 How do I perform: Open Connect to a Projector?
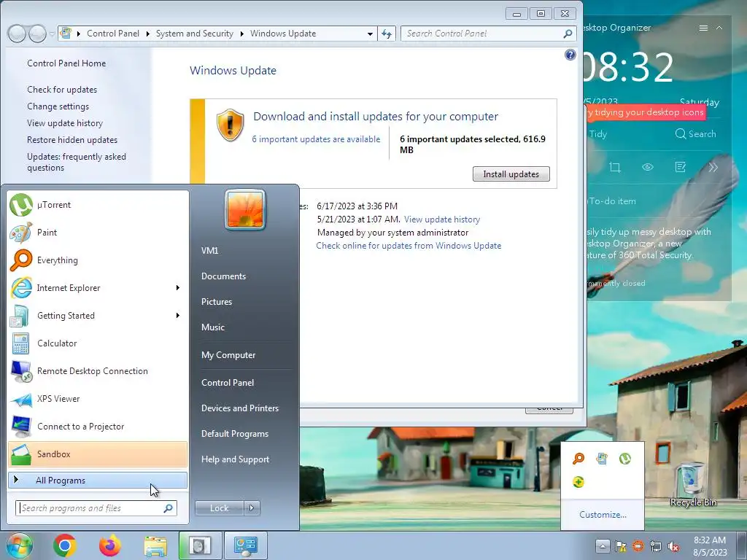coord(98,426)
